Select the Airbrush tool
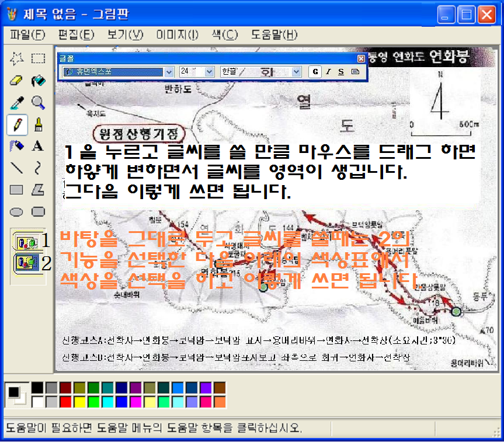Screen dimensions: 504x442 [16, 146]
